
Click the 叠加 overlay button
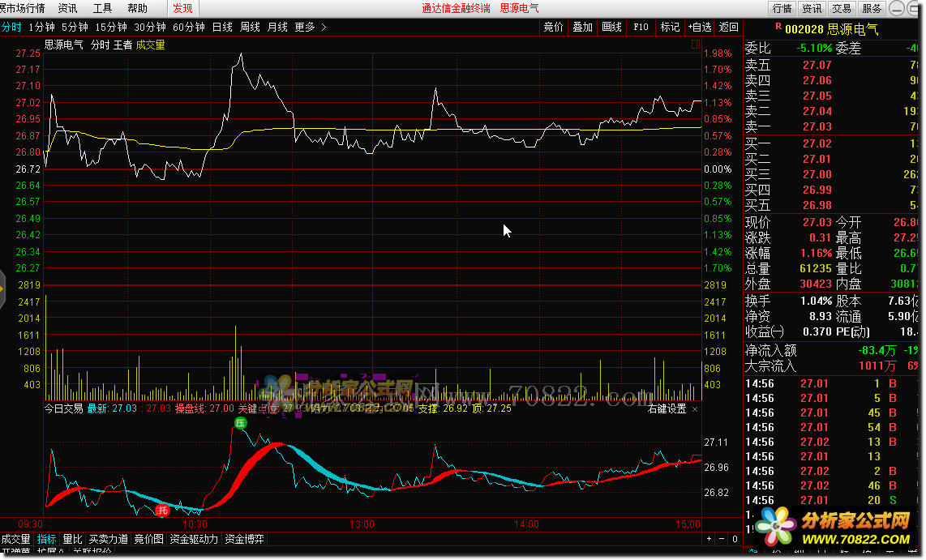coord(582,27)
